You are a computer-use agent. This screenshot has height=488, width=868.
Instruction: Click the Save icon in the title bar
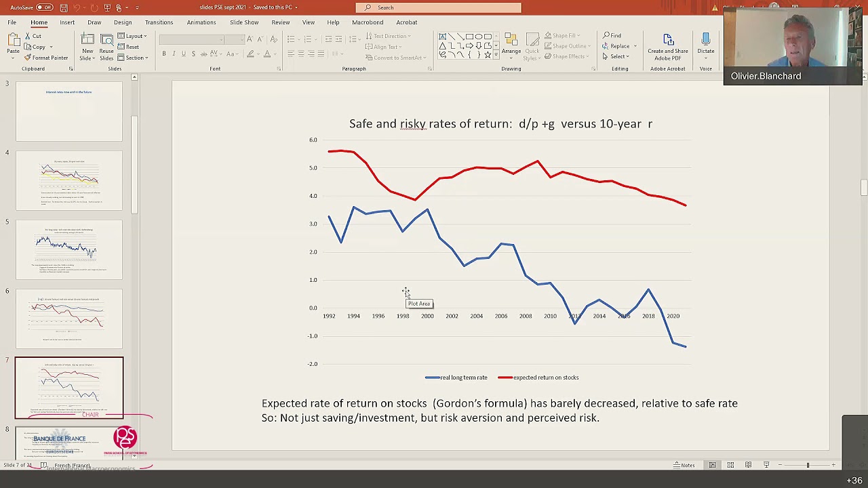(63, 7)
